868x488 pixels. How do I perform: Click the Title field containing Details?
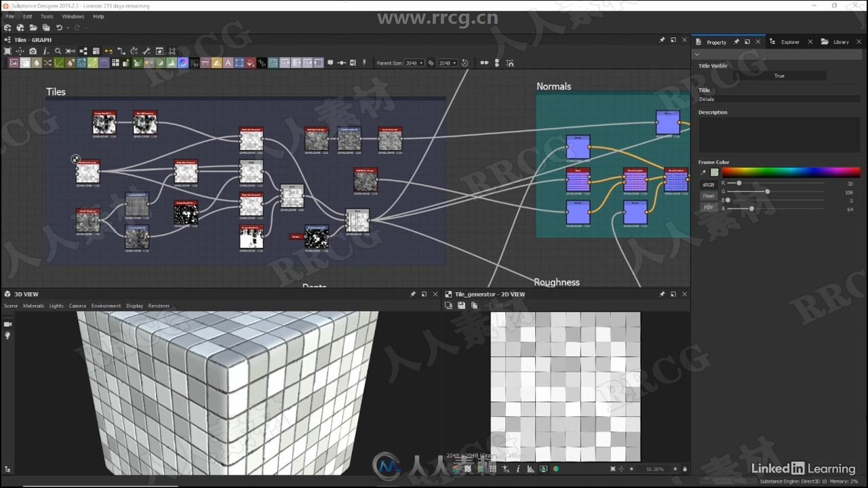click(779, 99)
